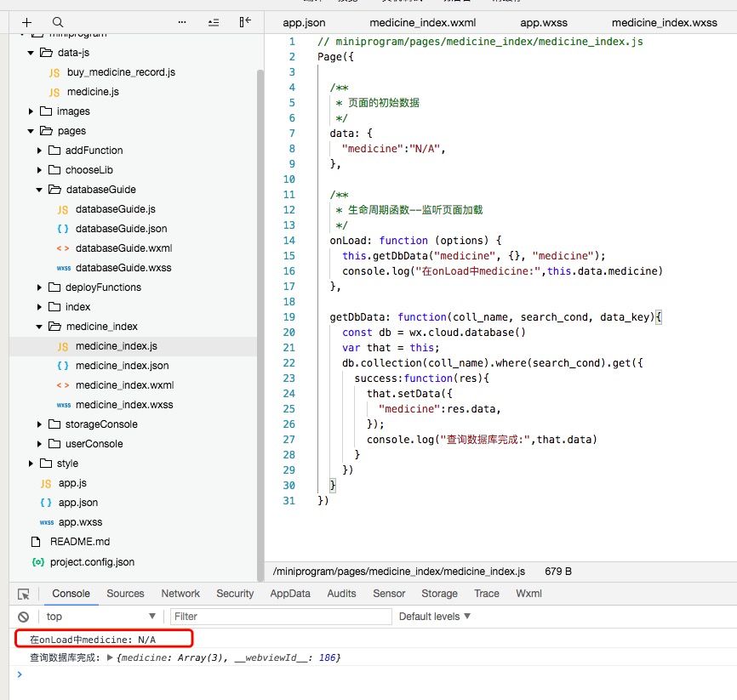This screenshot has height=700, width=737.
Task: Click the images folder icon
Action: click(46, 111)
